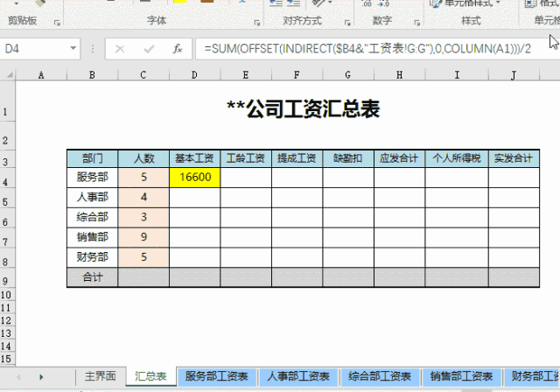Select the 人数 value 5 for 财务部
This screenshot has height=392, width=560.
tap(143, 257)
